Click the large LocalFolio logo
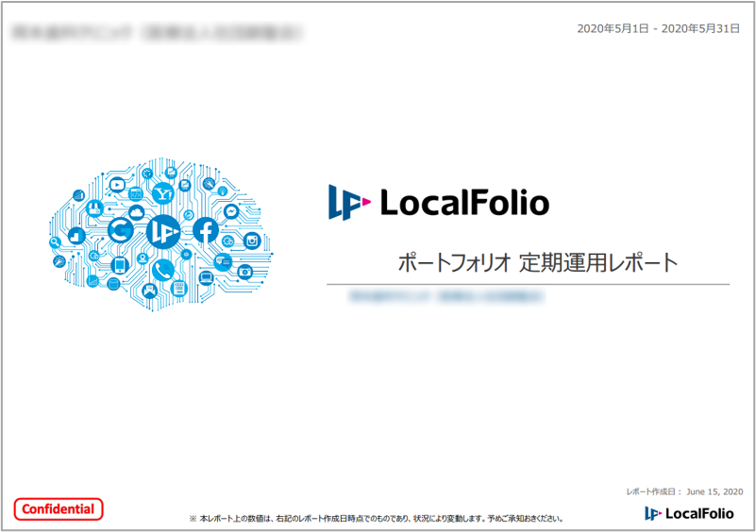 click(x=439, y=203)
